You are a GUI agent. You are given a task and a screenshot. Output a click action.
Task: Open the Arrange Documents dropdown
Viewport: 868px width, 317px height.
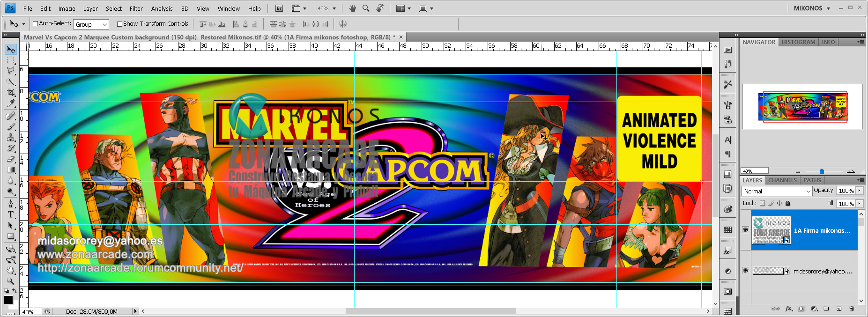point(403,8)
